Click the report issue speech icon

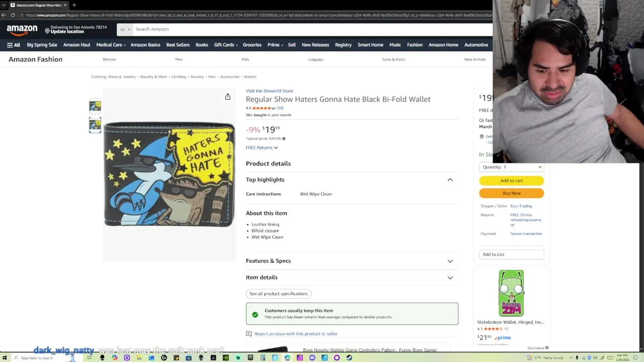(249, 334)
